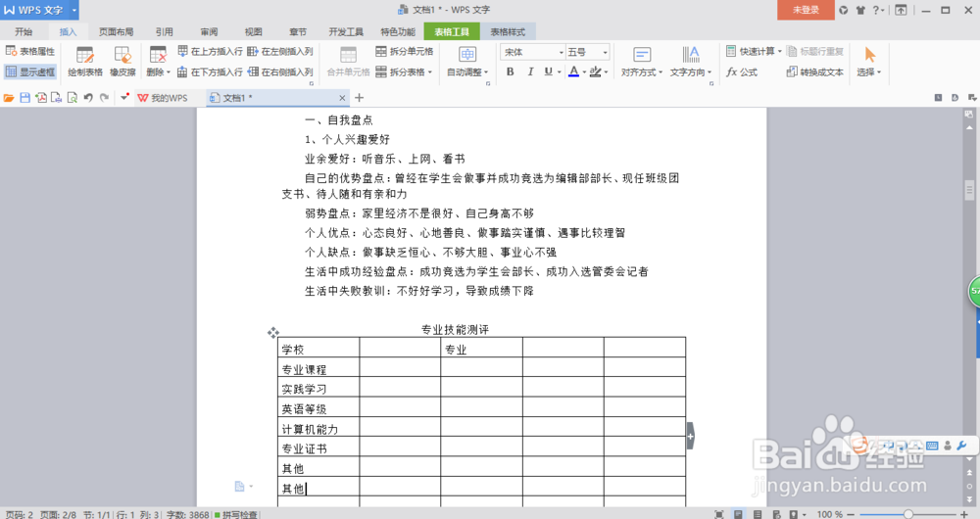
Task: Click the save icon in quick toolbar
Action: [25, 97]
